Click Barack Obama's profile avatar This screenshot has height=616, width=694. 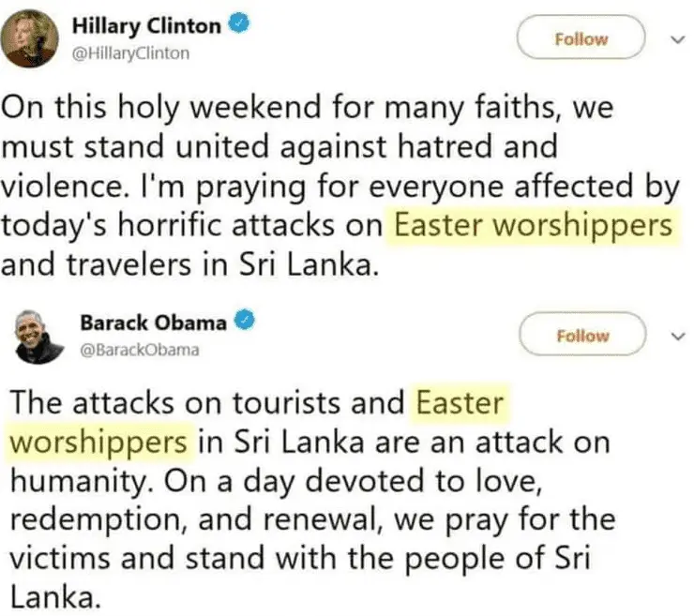click(37, 338)
